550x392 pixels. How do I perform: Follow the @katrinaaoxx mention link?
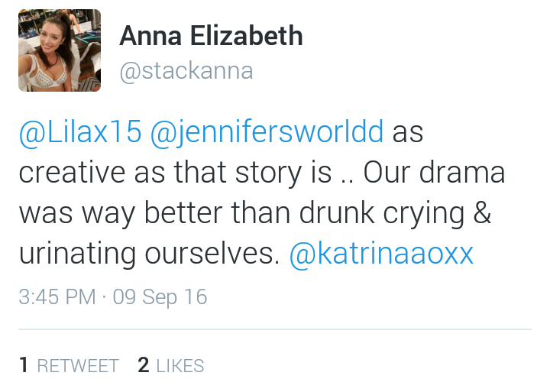click(381, 254)
